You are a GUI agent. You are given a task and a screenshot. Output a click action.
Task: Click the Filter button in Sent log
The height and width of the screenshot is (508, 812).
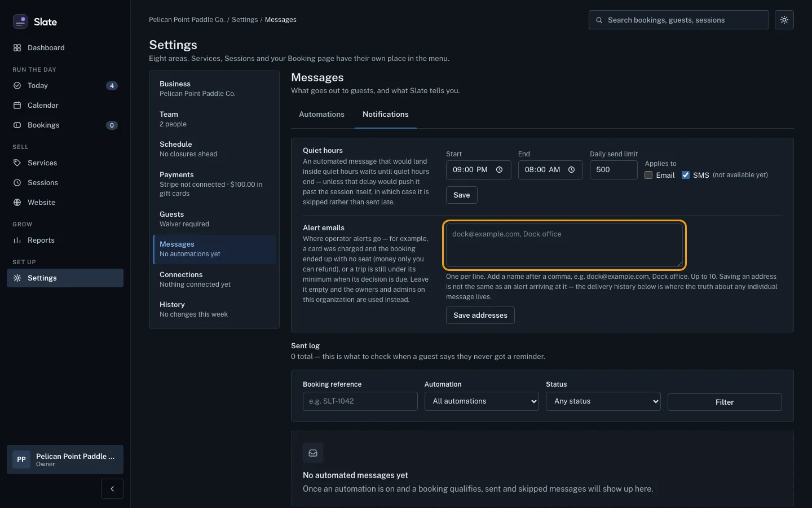click(725, 402)
